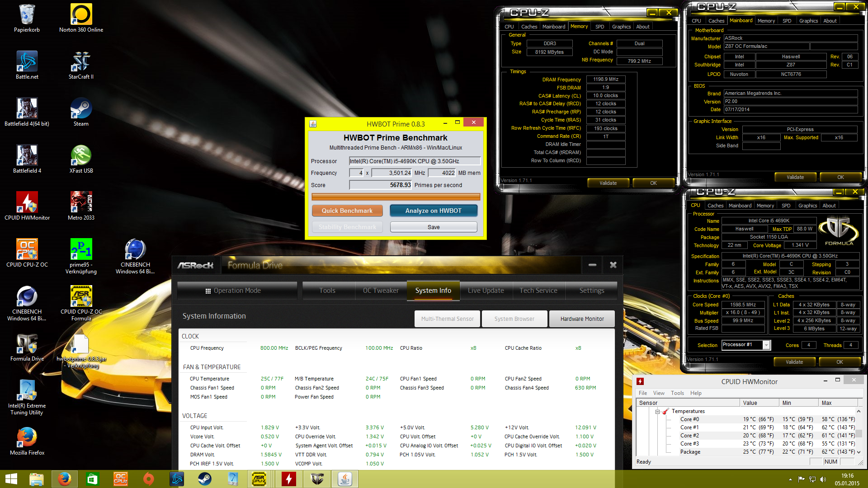Click the Value column header in HWMonitor
This screenshot has height=488, width=868.
[x=759, y=403]
